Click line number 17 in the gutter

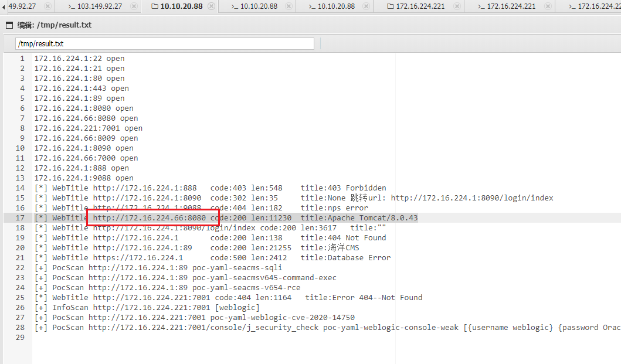coord(22,218)
